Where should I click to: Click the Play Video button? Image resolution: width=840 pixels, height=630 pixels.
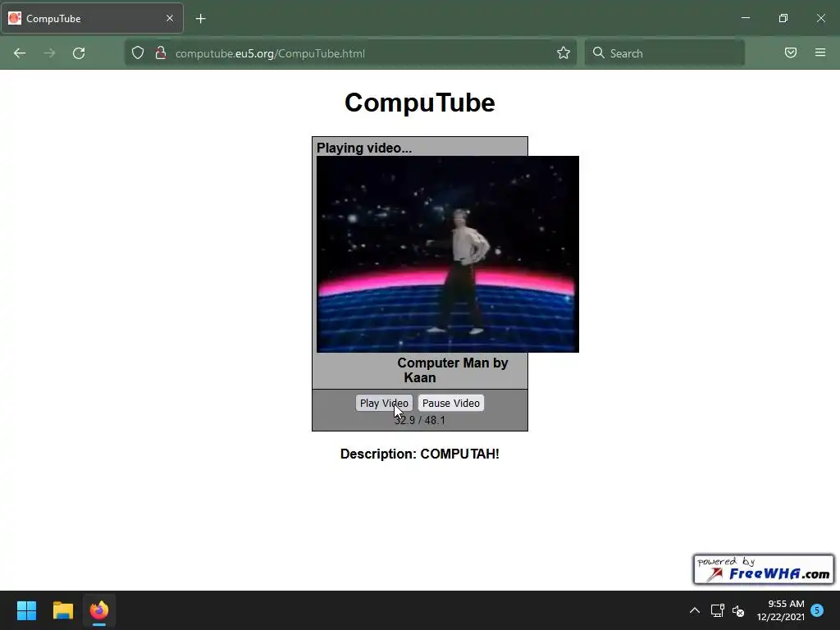pyautogui.click(x=384, y=403)
